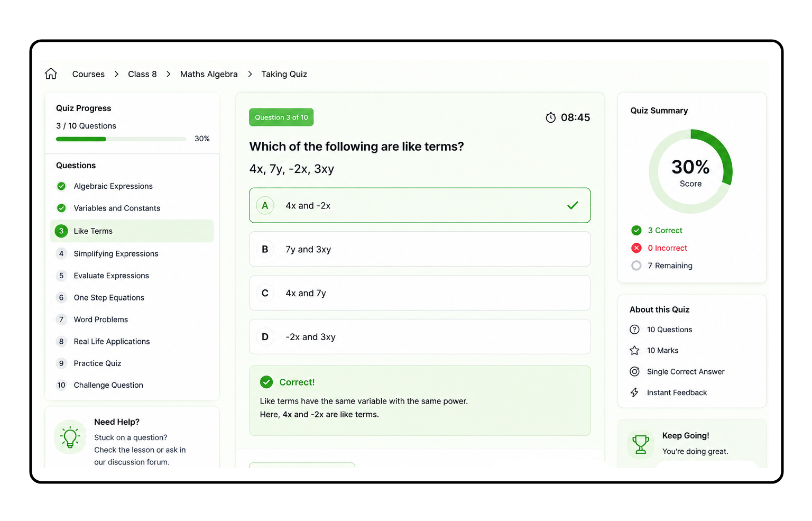
Task: Click the empty circle beside 7 Remaining
Action: [636, 266]
